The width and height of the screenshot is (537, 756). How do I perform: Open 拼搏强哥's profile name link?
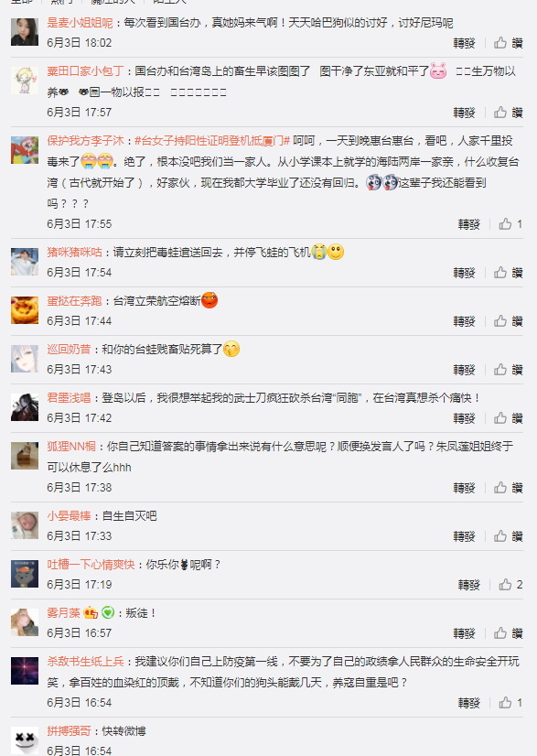(69, 731)
